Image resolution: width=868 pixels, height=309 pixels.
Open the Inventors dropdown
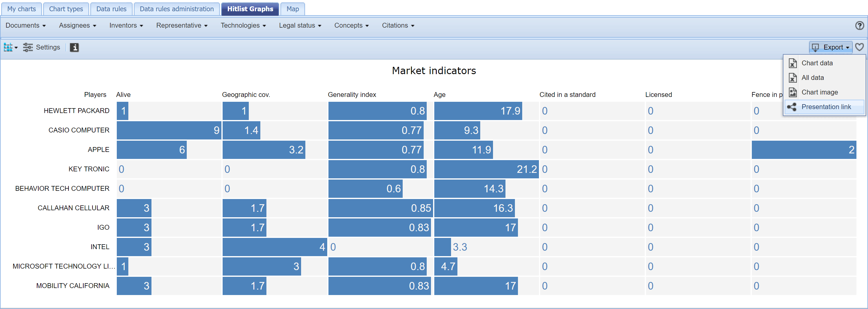coord(126,26)
